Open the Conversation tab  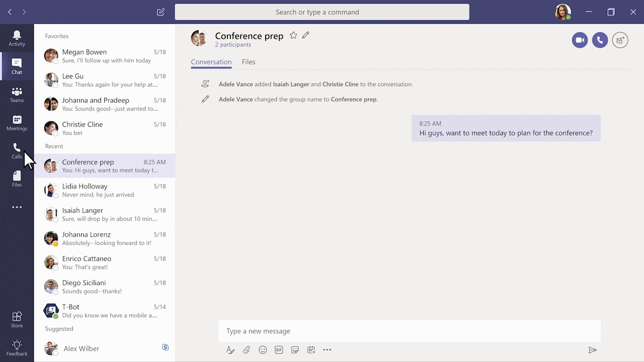click(x=211, y=62)
